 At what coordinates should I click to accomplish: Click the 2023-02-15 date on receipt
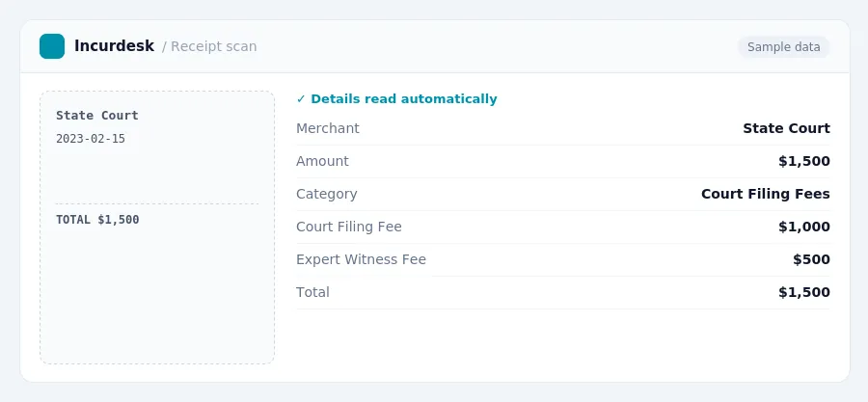(x=91, y=139)
